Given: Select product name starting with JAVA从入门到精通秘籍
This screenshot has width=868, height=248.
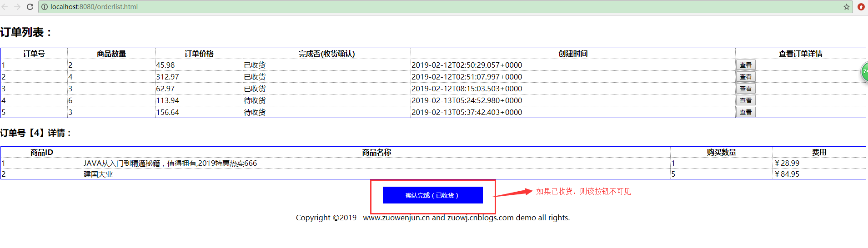Looking at the screenshot, I should pos(171,163).
